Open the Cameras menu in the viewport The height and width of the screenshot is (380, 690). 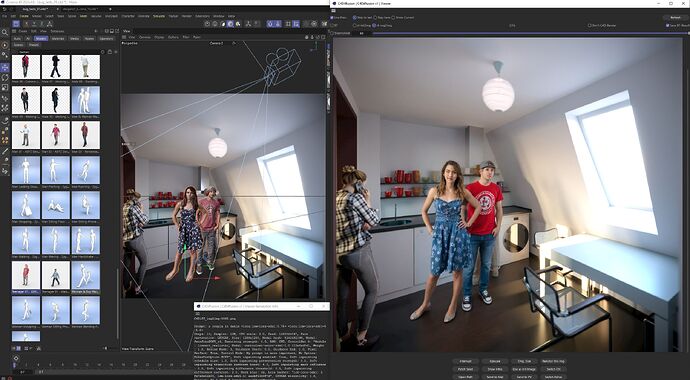coord(145,37)
